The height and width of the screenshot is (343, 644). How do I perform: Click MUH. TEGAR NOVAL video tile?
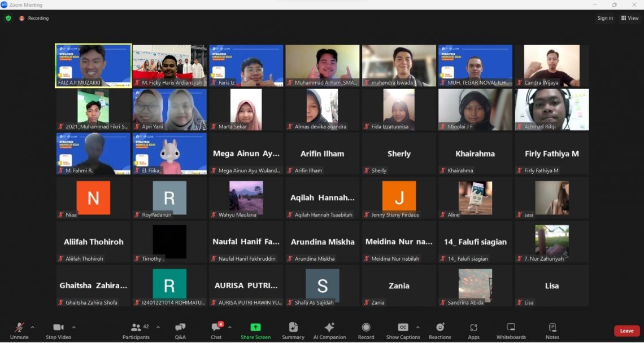(475, 65)
